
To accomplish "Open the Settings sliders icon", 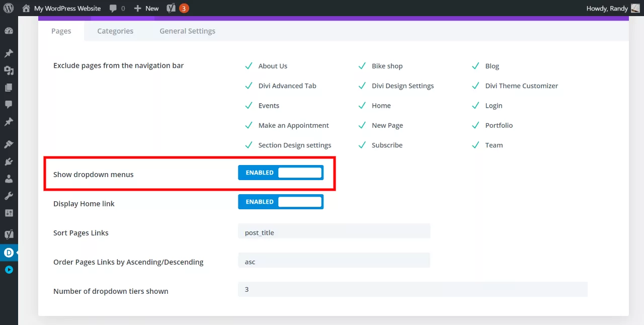I will click(9, 213).
